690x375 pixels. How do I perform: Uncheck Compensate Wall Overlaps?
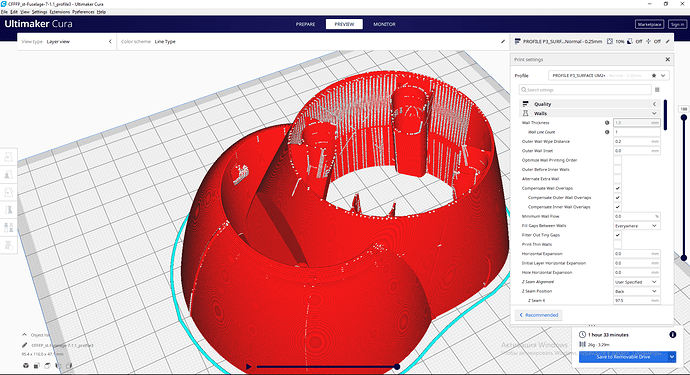point(617,188)
